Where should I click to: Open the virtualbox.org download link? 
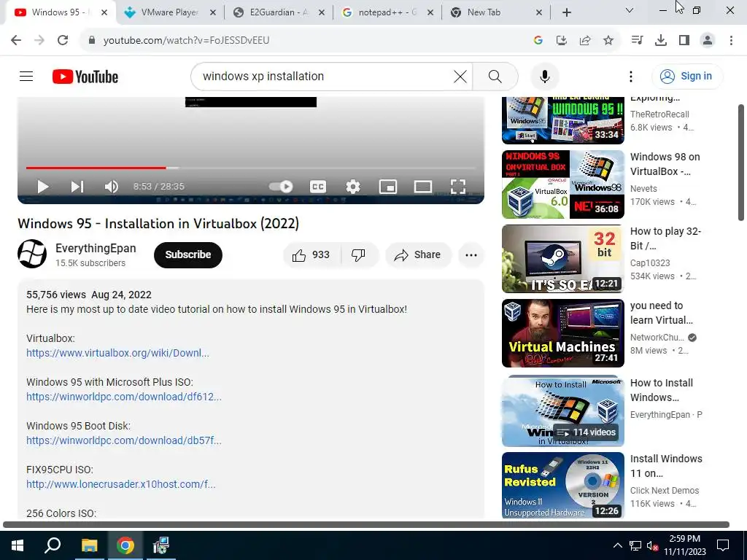117,353
